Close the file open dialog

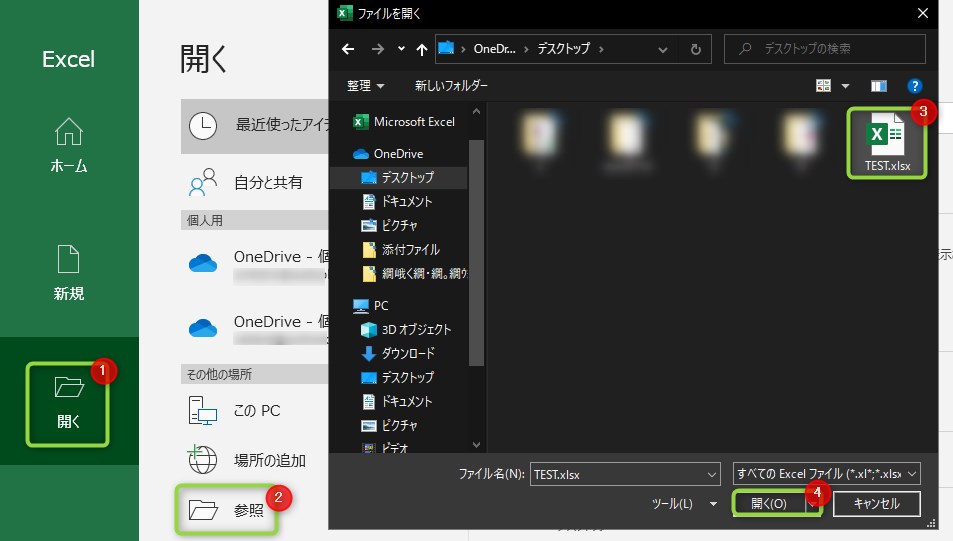click(923, 13)
